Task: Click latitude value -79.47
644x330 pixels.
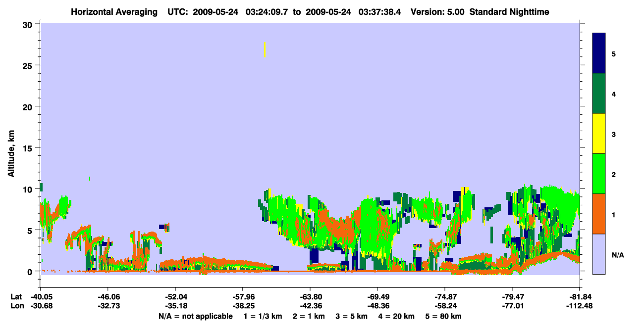Action: 512,297
